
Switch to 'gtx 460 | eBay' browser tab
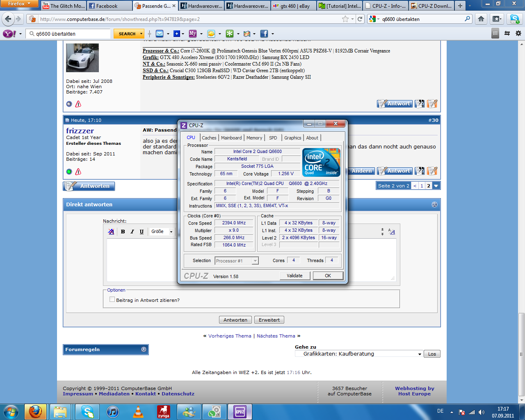click(x=293, y=6)
